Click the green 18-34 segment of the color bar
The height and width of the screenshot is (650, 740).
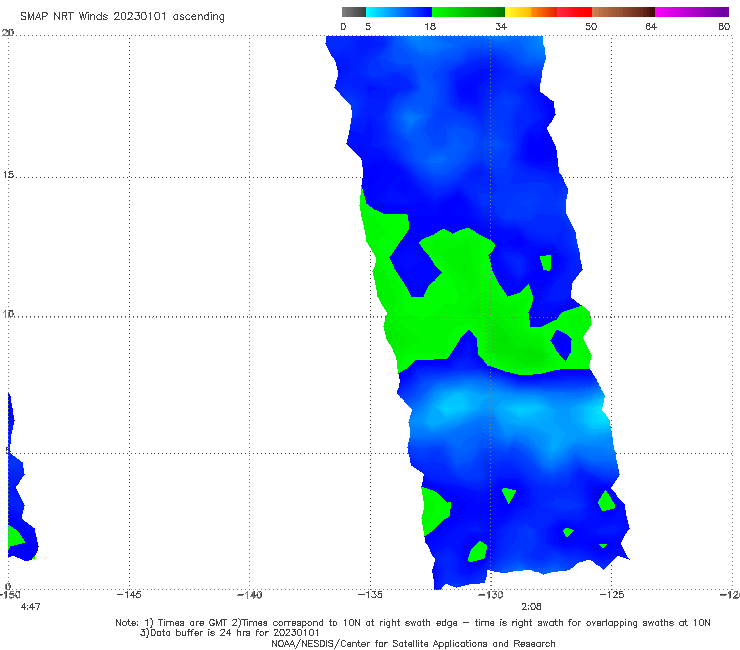468,12
